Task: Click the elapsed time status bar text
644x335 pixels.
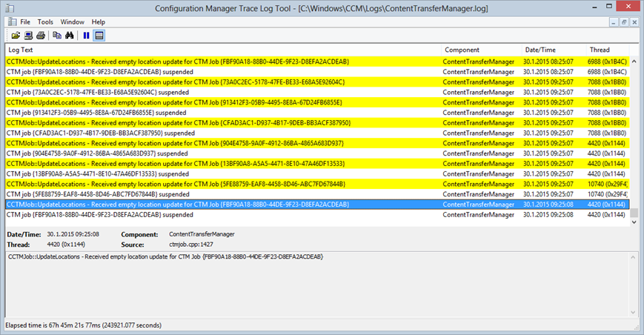Action: (x=84, y=325)
